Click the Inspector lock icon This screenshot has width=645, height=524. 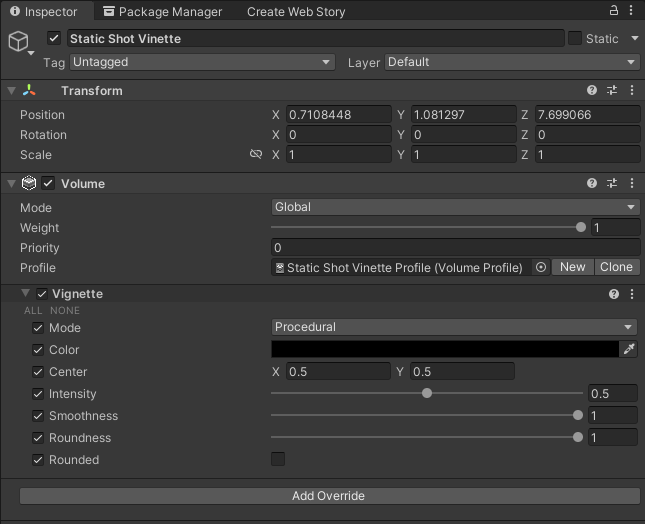click(614, 11)
